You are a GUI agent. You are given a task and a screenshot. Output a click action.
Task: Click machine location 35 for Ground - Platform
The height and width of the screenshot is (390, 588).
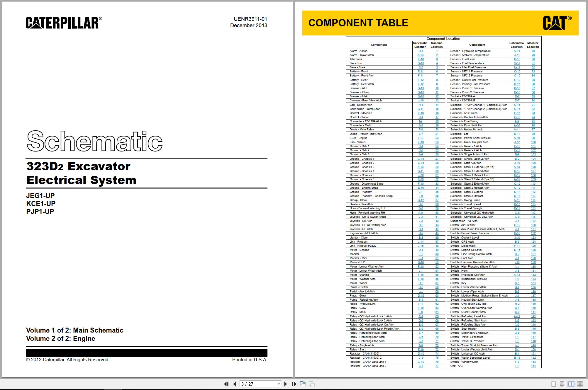437,192
